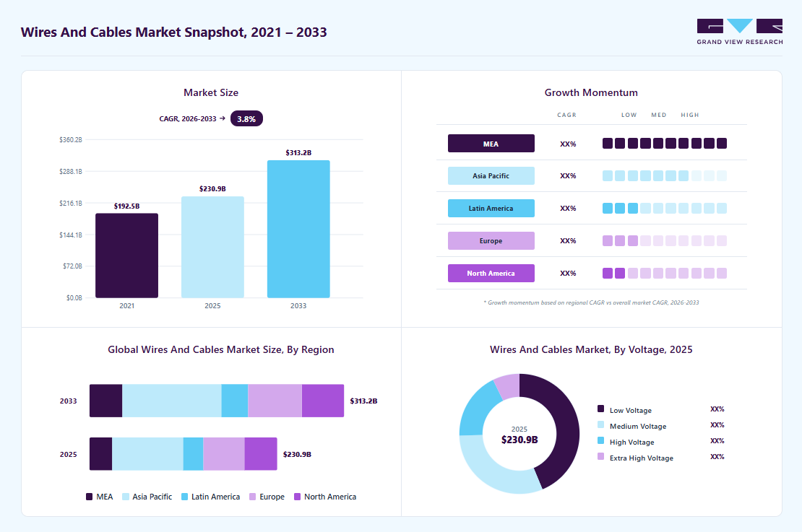Click the MEA legend swatch under the regional chart
Viewport: 802px width, 532px height.
[x=89, y=497]
